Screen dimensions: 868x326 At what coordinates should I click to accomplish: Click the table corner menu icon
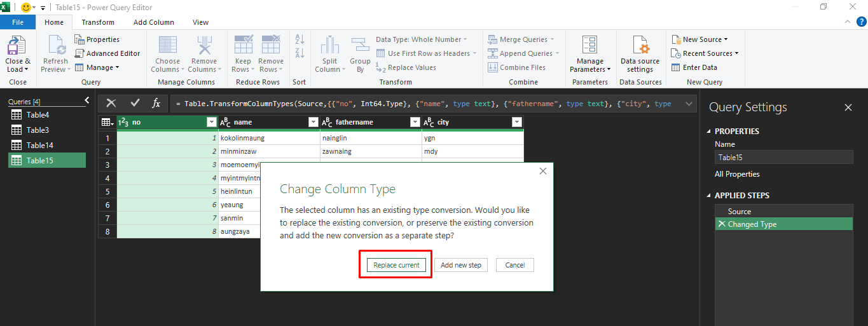point(107,122)
